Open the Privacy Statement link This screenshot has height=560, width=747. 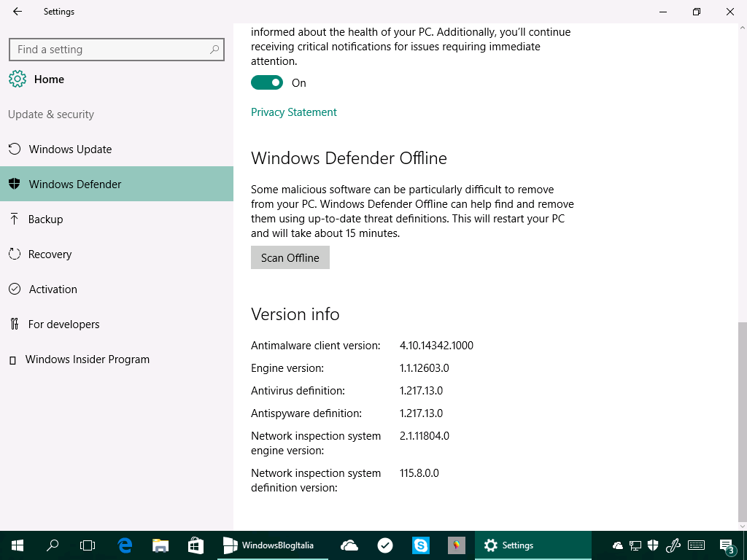point(294,112)
